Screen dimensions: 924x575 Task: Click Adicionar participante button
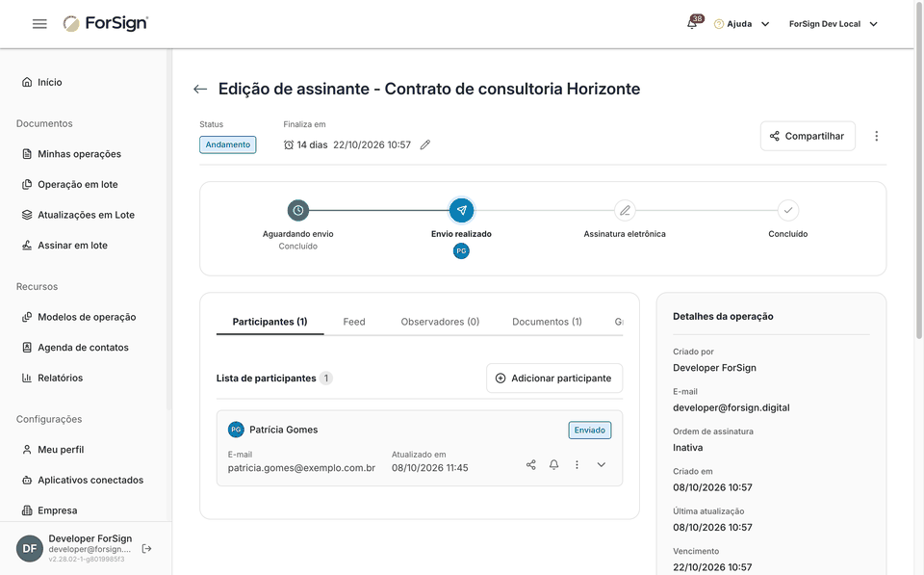[x=554, y=379]
